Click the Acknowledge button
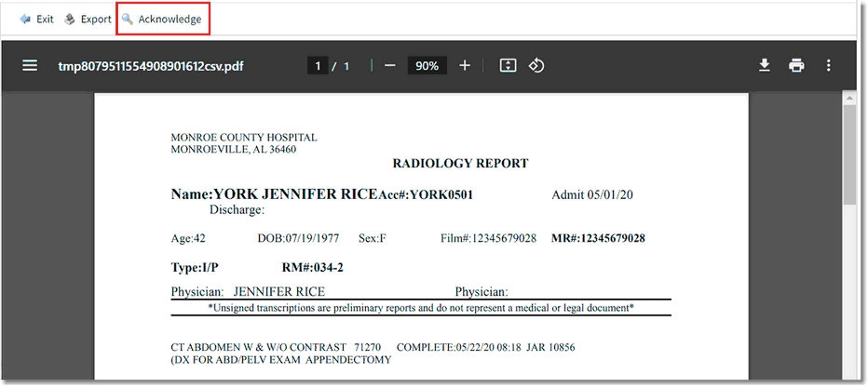The height and width of the screenshot is (387, 868). (162, 20)
